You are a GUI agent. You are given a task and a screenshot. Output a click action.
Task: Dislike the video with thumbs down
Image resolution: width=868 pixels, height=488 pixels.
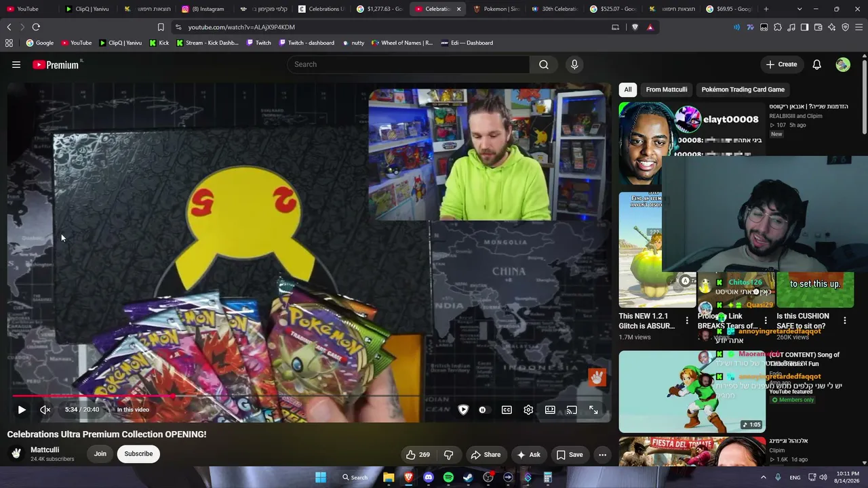click(x=448, y=455)
